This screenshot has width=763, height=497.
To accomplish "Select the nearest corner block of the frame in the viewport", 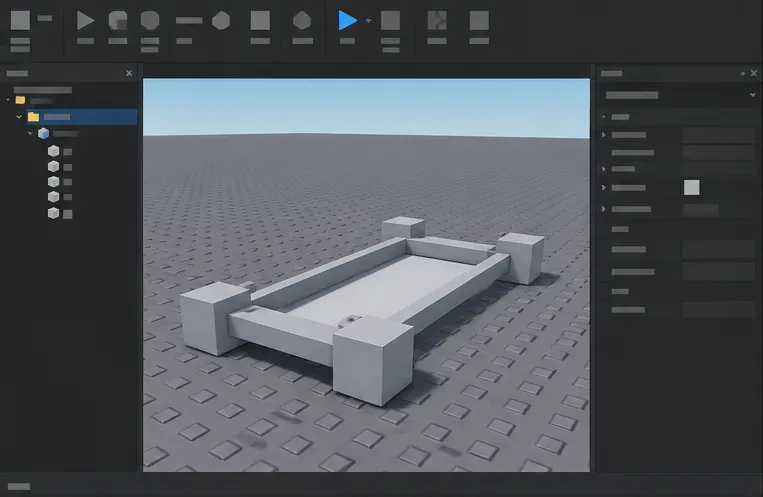I will coord(372,360).
